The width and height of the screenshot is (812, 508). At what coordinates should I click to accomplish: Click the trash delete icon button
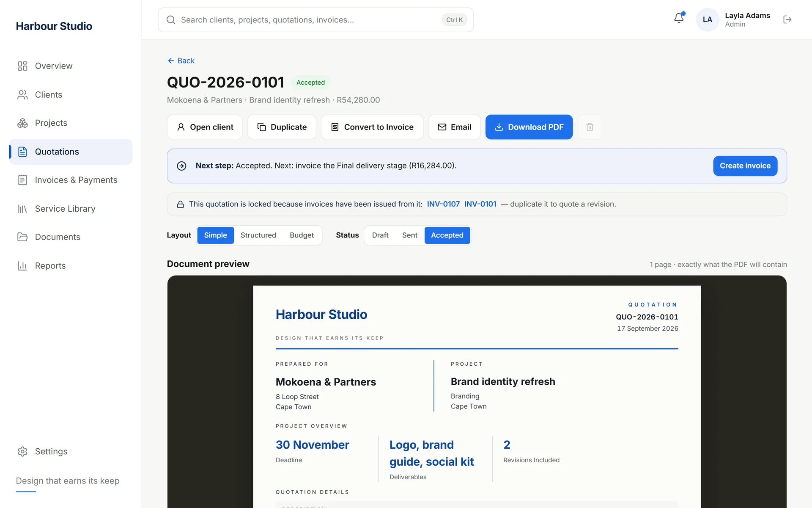click(x=590, y=127)
